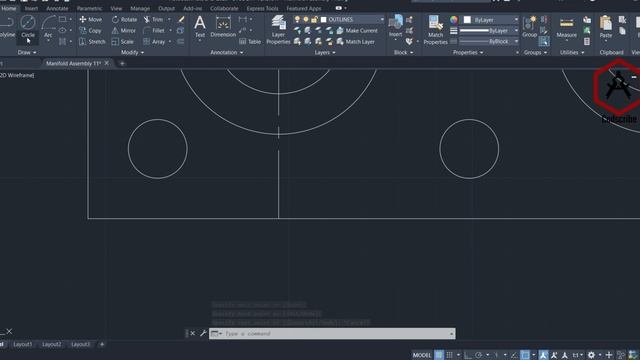
Task: Expand the Properties panel
Action: tap(468, 52)
